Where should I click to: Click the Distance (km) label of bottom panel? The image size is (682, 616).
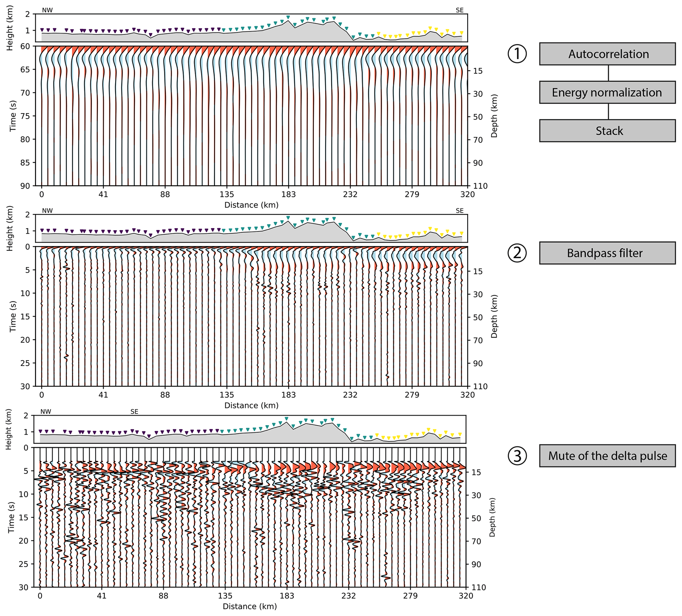click(x=250, y=606)
